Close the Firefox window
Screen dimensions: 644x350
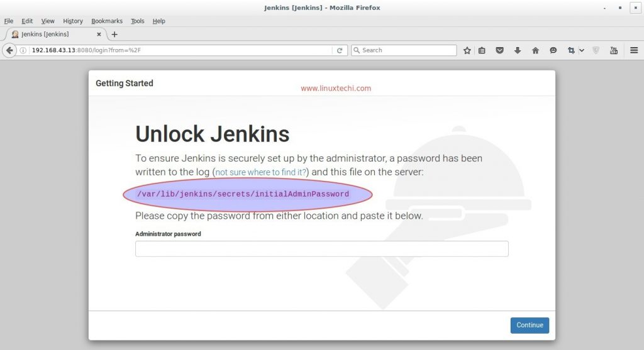click(635, 8)
